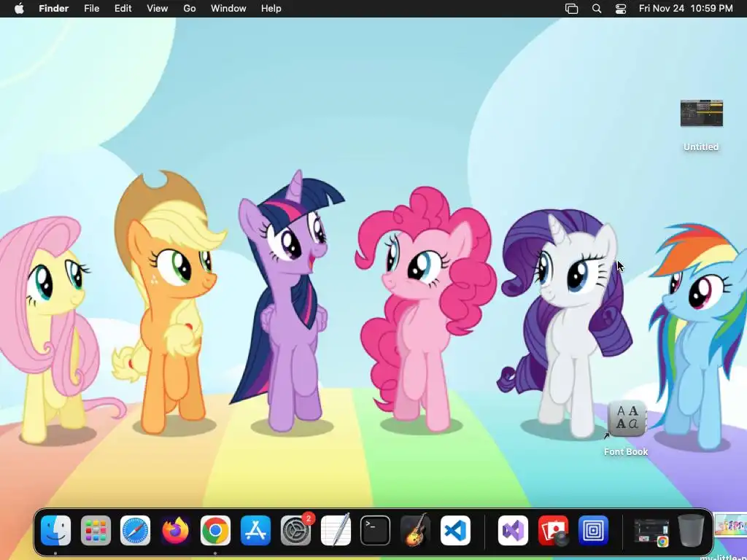The image size is (747, 560).
Task: Open Spotlight search in menu bar
Action: coord(597,9)
